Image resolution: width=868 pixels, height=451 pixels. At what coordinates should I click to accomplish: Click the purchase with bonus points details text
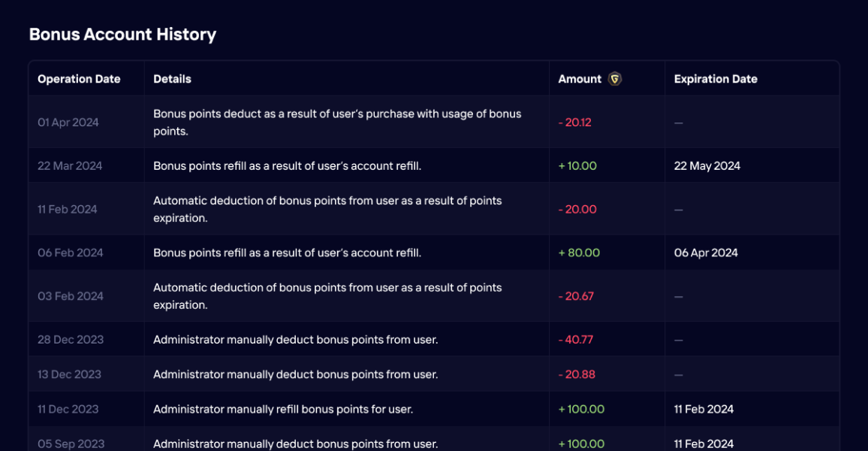[337, 123]
